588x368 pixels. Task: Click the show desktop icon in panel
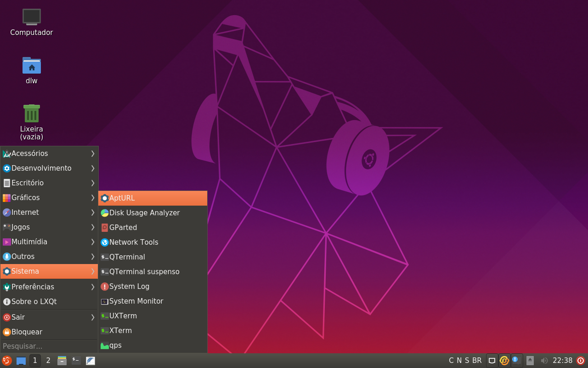coord(21,361)
